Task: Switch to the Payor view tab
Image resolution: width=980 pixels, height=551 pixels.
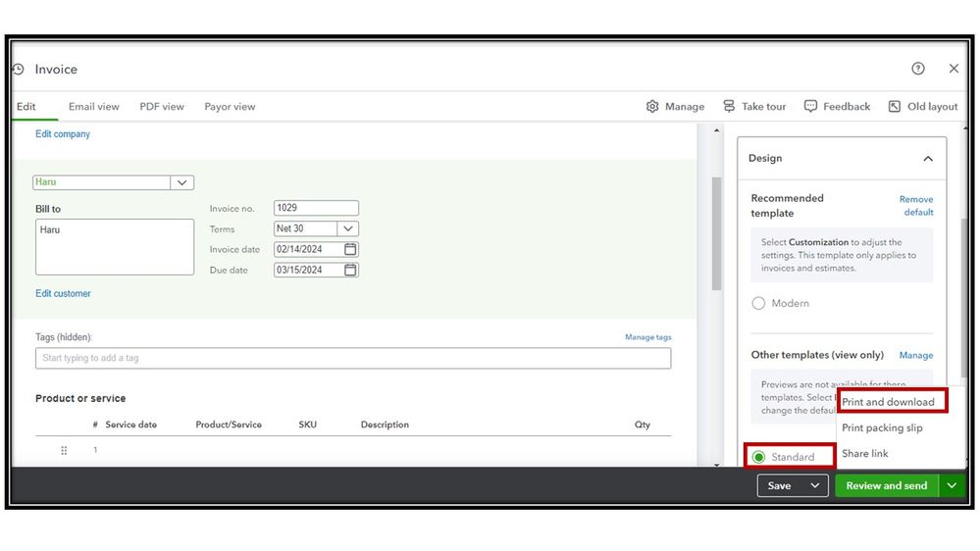Action: pos(230,107)
